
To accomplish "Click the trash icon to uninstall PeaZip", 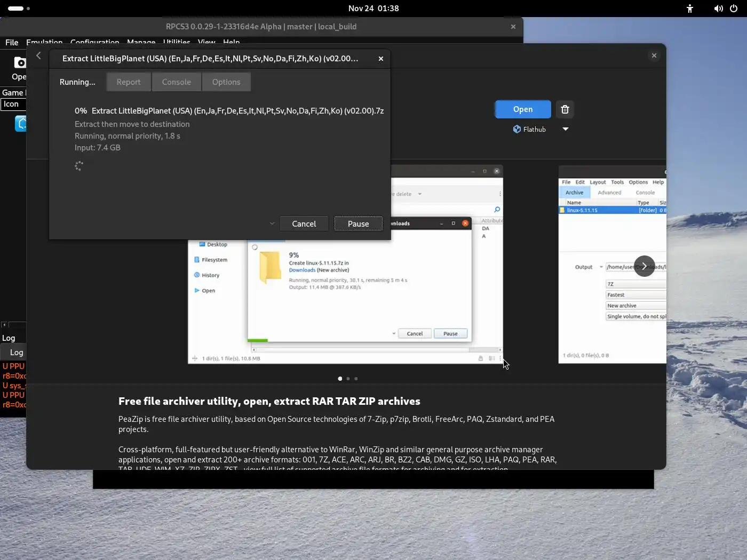I will pos(565,109).
